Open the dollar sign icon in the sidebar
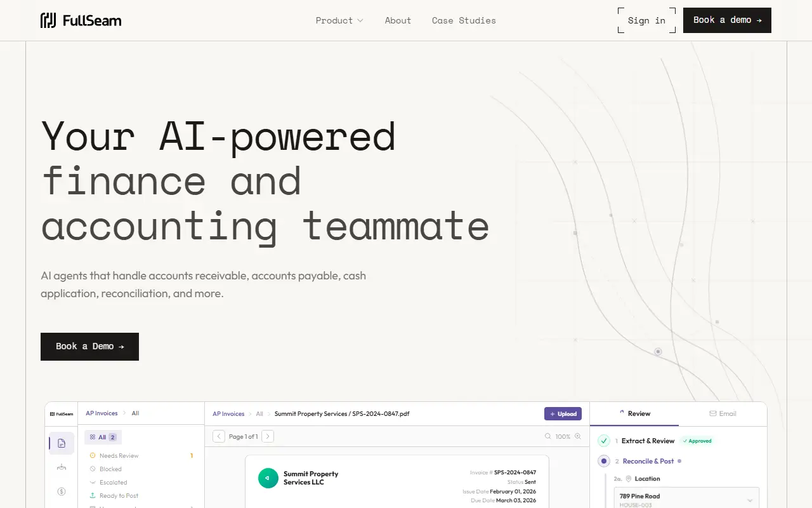This screenshot has height=508, width=812. 62,491
